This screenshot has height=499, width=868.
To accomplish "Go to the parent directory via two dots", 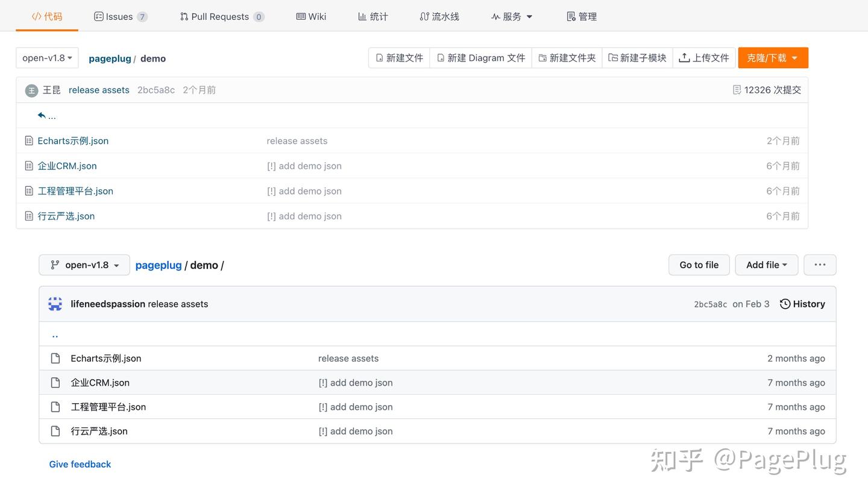I will coord(55,334).
